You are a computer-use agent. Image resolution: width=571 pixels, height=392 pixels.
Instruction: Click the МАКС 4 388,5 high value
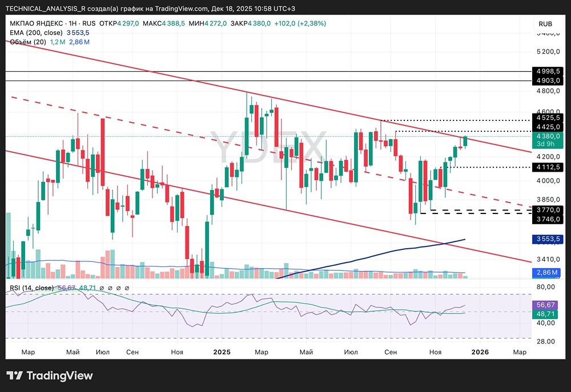164,23
